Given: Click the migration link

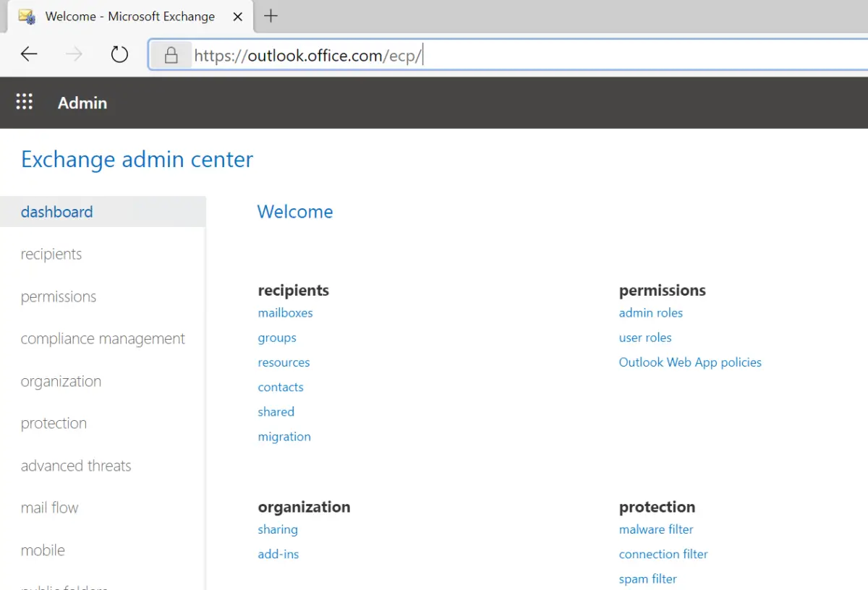Looking at the screenshot, I should (x=284, y=436).
